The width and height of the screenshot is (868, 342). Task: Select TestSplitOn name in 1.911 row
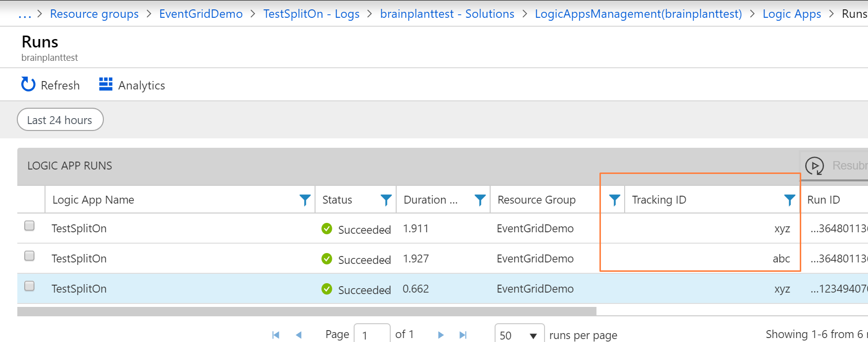pyautogui.click(x=79, y=228)
